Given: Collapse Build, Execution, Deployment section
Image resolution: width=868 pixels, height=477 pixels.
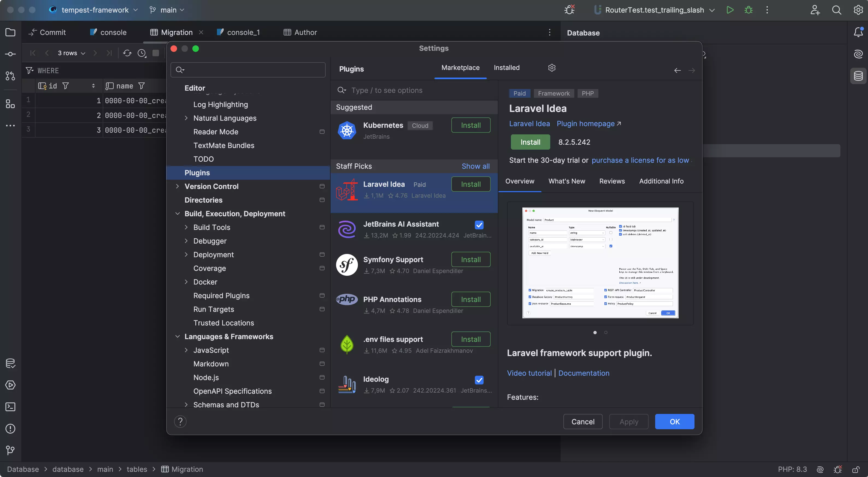Looking at the screenshot, I should pos(177,214).
